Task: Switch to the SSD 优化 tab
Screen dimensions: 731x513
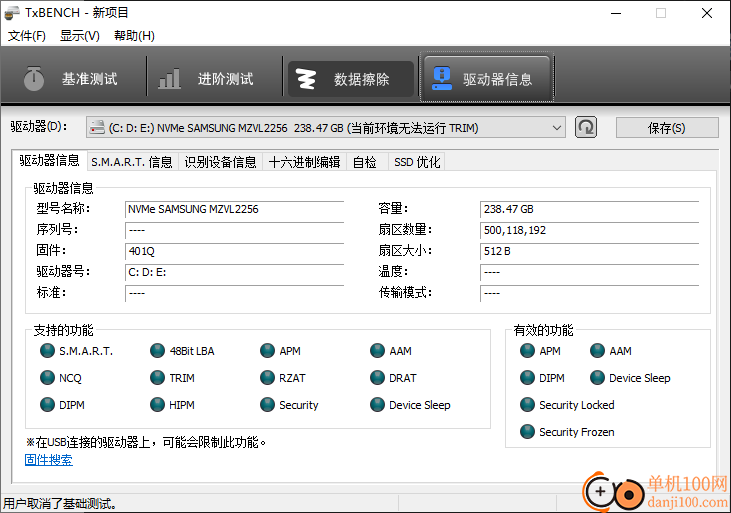Action: tap(417, 162)
